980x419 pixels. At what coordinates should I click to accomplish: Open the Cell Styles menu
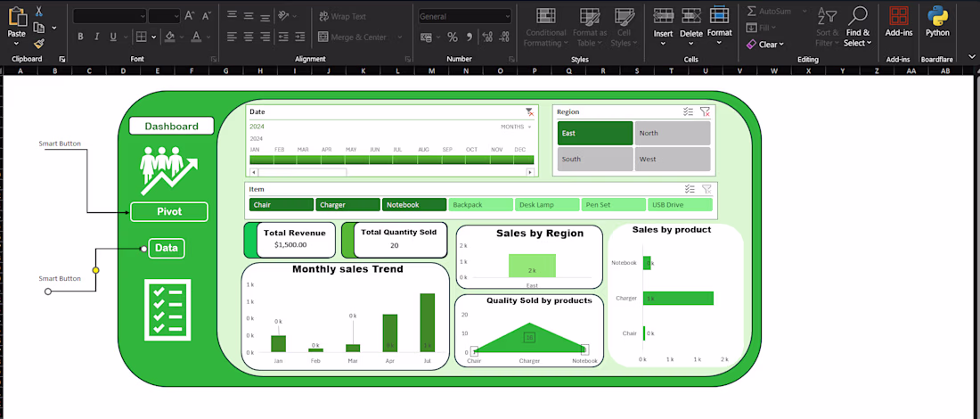click(624, 27)
